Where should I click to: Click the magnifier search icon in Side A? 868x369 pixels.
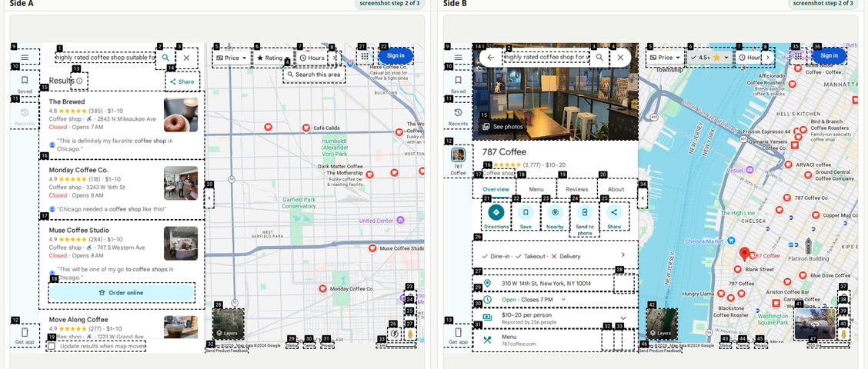[166, 58]
